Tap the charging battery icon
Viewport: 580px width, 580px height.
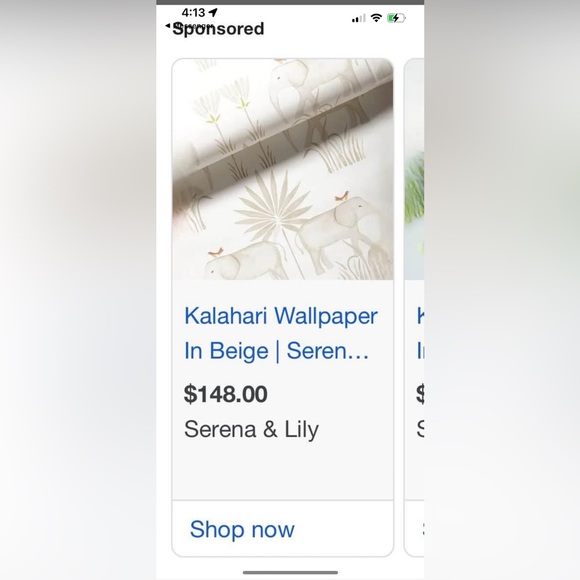point(396,18)
